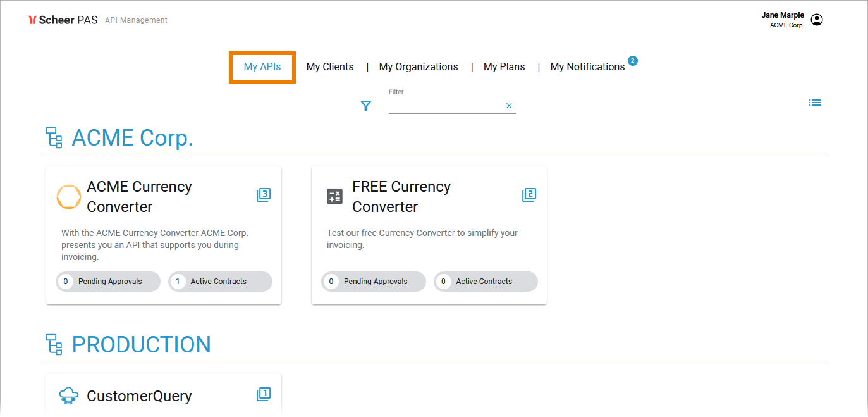The image size is (868, 417).
Task: Click the ACME Currency Converter hexagon logo
Action: pyautogui.click(x=69, y=197)
